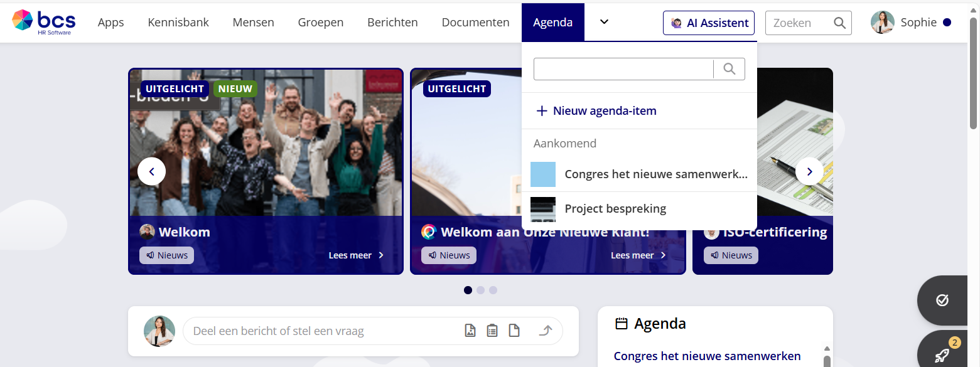Click the UITGELICHT badge on Welkom card
The image size is (980, 367).
pyautogui.click(x=175, y=88)
